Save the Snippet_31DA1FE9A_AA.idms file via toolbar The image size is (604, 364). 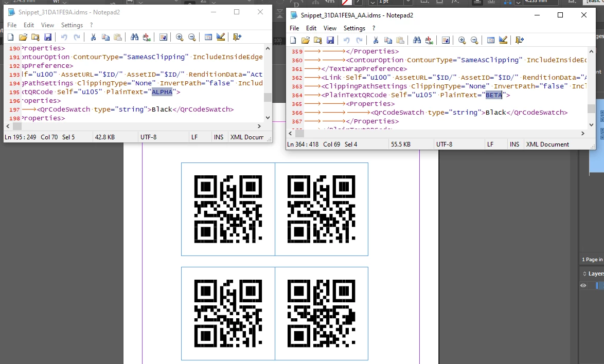pyautogui.click(x=330, y=40)
